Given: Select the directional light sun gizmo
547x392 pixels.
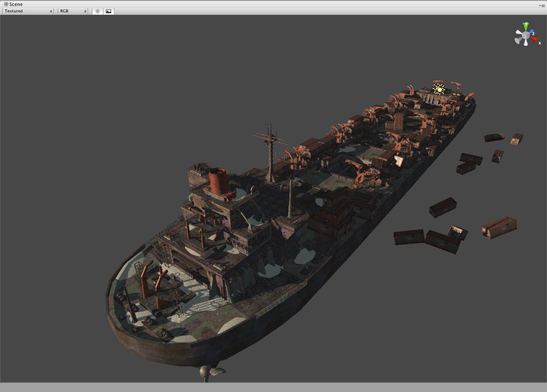Looking at the screenshot, I should click(x=438, y=89).
